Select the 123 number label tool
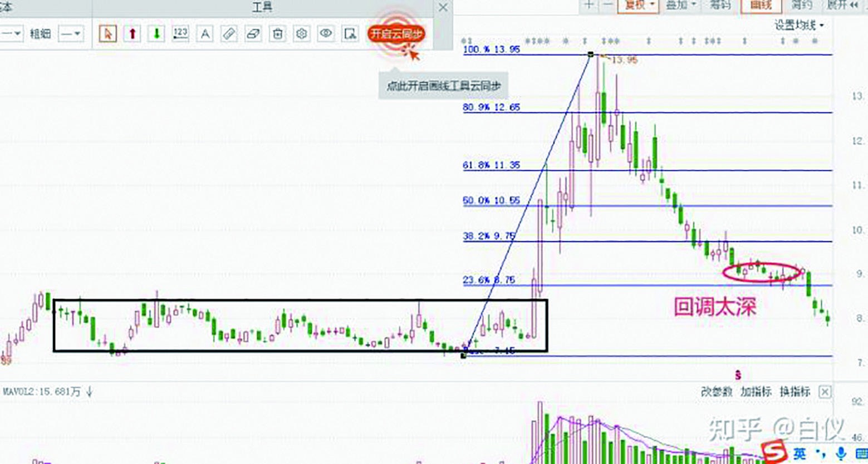 click(x=180, y=34)
